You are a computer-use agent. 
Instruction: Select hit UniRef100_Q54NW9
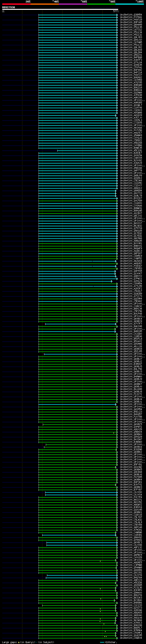(131, 567)
